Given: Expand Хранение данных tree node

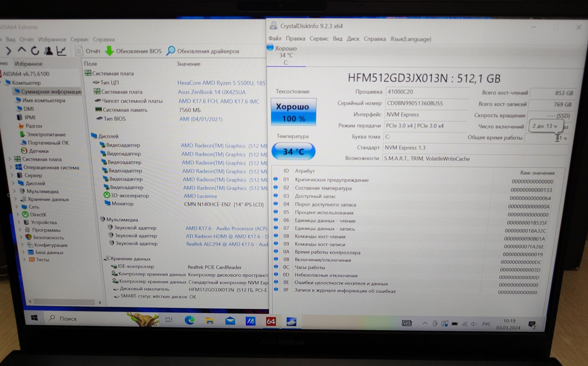Looking at the screenshot, I should click(x=16, y=199).
